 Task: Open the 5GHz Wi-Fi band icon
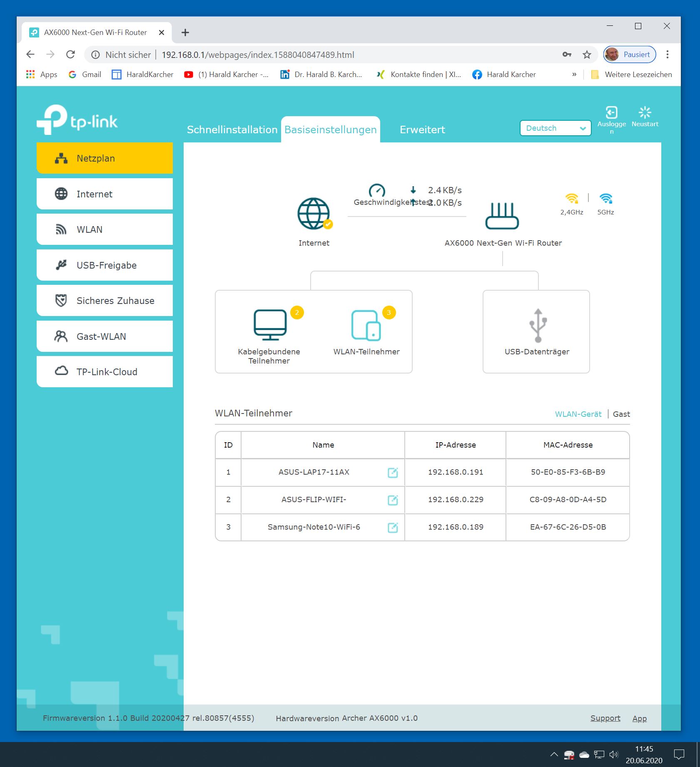coord(605,199)
